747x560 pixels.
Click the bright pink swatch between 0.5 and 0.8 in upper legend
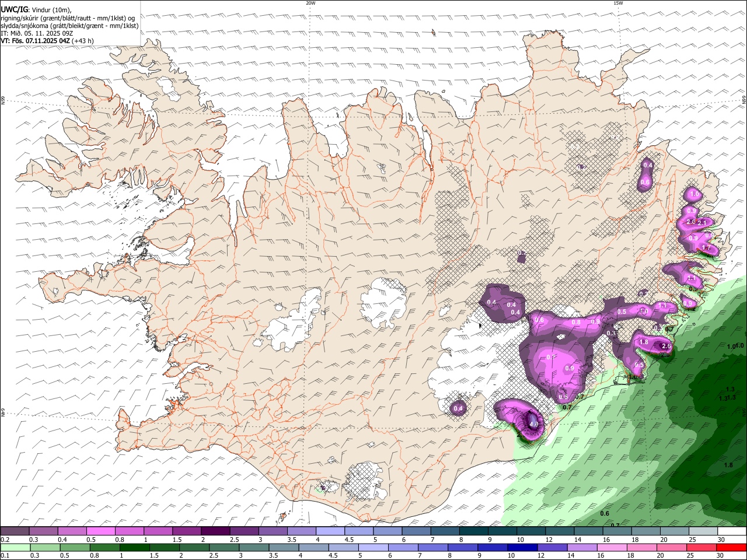(101, 531)
